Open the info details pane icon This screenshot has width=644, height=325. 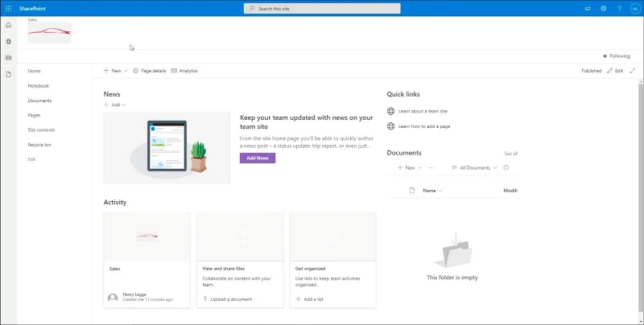tap(506, 168)
